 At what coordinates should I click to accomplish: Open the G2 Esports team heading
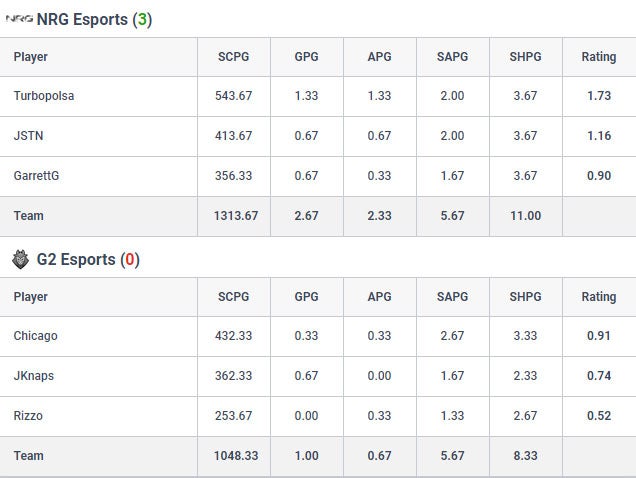(88, 260)
